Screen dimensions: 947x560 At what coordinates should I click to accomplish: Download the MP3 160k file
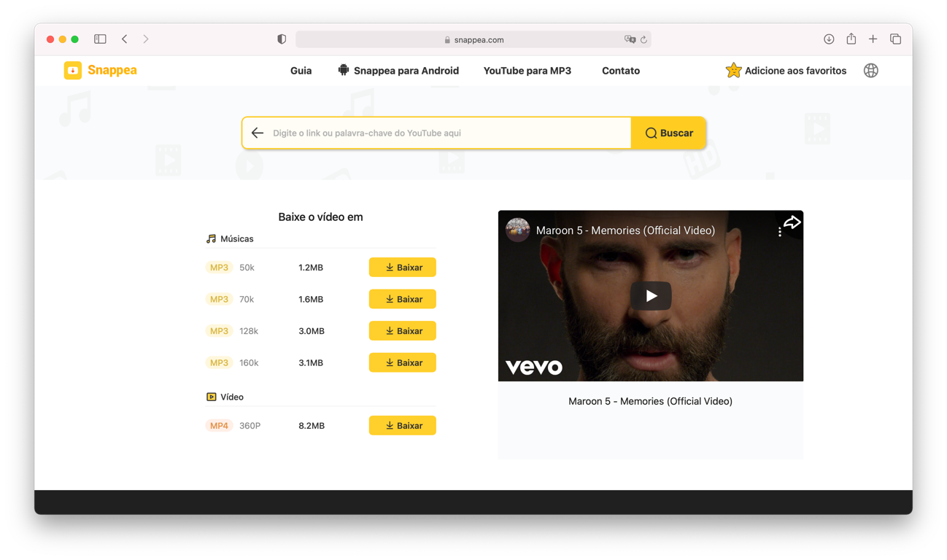click(x=402, y=362)
